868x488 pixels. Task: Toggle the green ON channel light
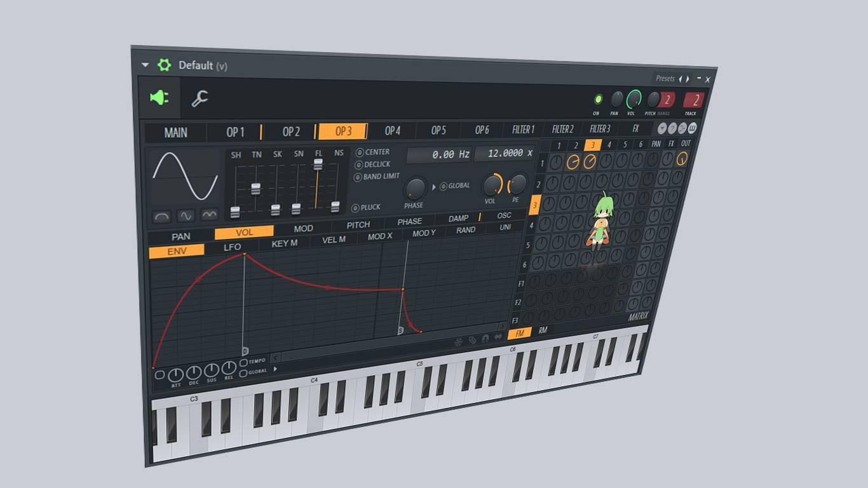tap(598, 100)
